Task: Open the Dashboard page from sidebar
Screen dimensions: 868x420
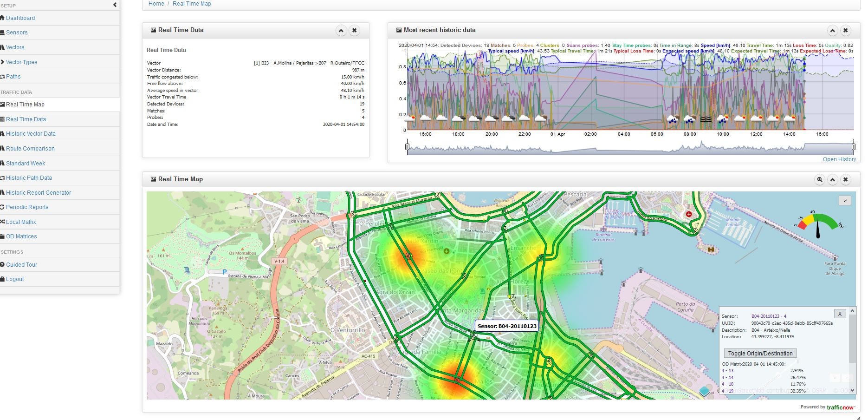Action: pyautogui.click(x=20, y=18)
